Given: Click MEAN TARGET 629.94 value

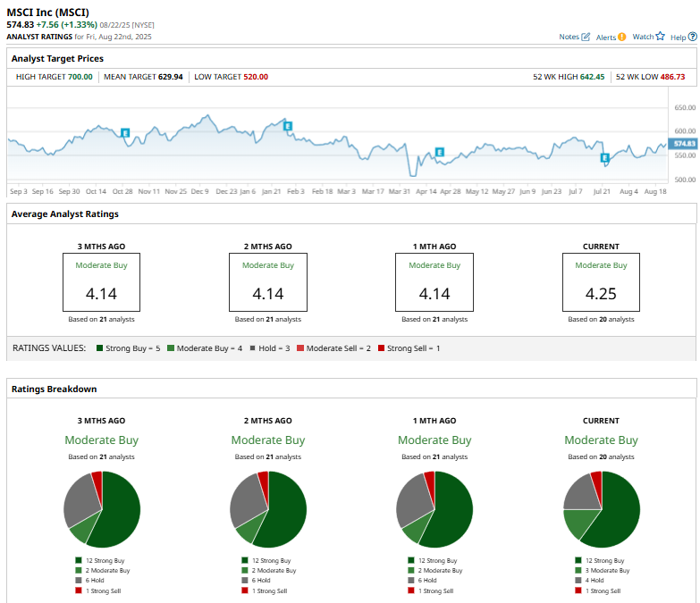Looking at the screenshot, I should click(x=171, y=77).
